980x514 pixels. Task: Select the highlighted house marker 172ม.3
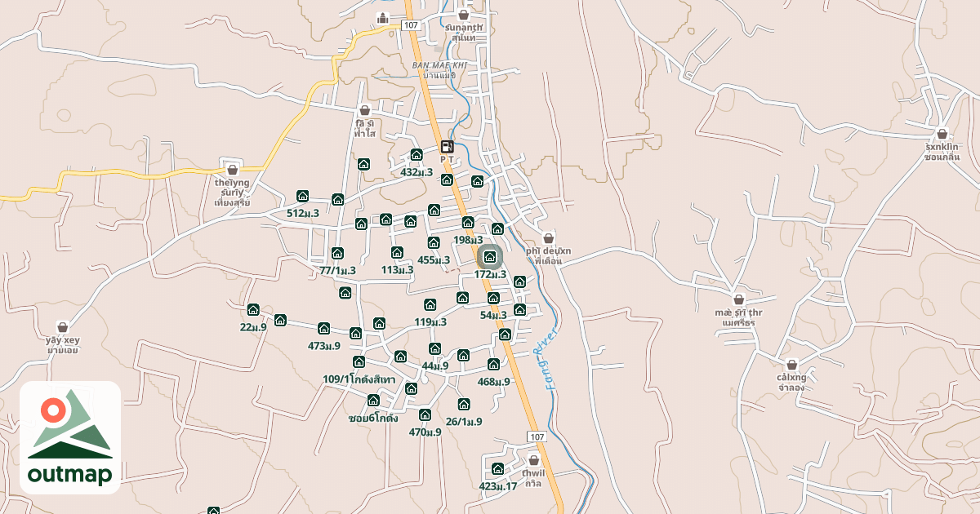coord(490,258)
